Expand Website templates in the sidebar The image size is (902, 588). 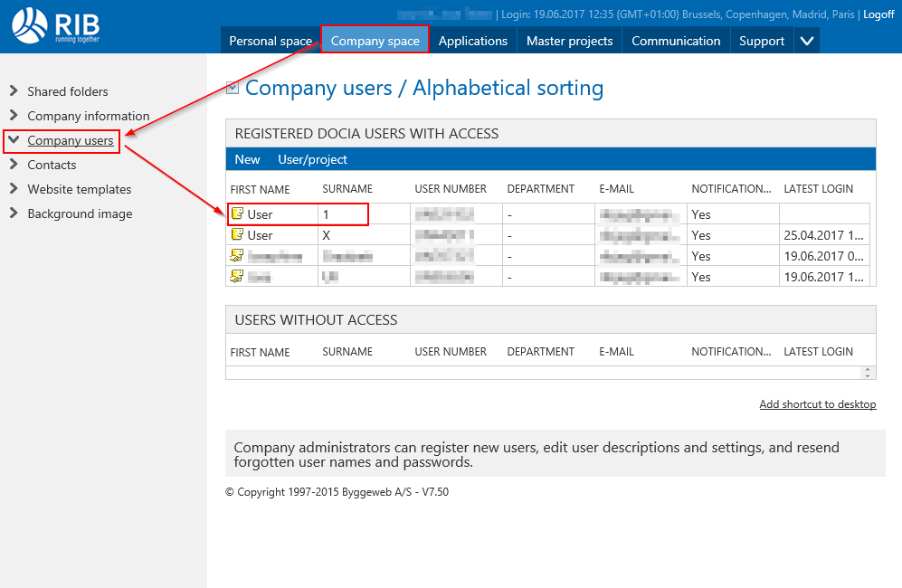tap(14, 189)
